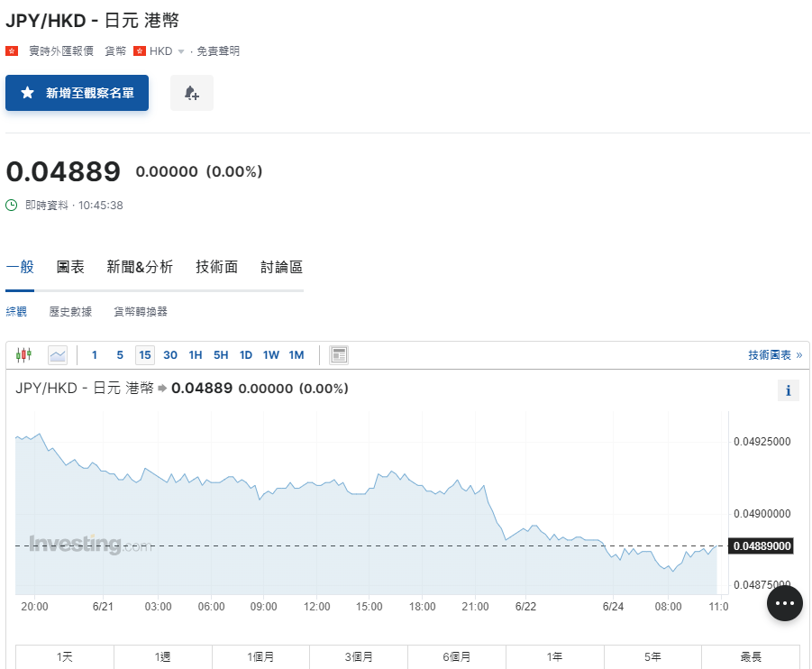This screenshot has height=669, width=812.
Task: Toggle the 15-minute chart interval
Action: 145,355
